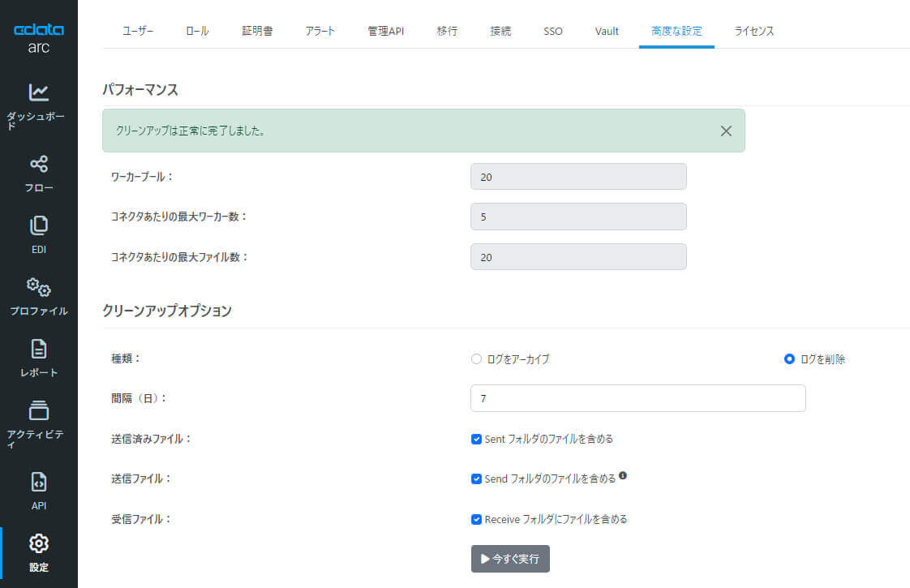The width and height of the screenshot is (910, 588).
Task: Click the クリーンアップは正常に完了しました message text
Action: 191,131
